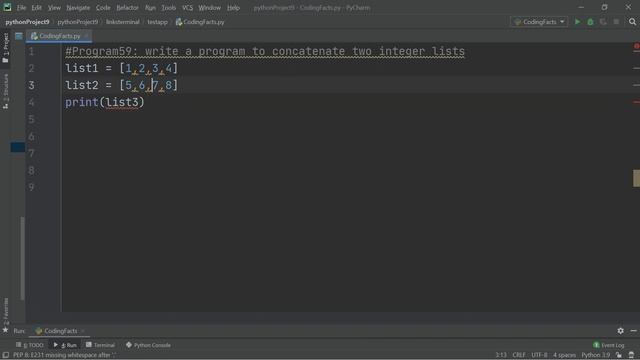This screenshot has height=360, width=640.
Task: Open the VCS menu
Action: tap(187, 8)
